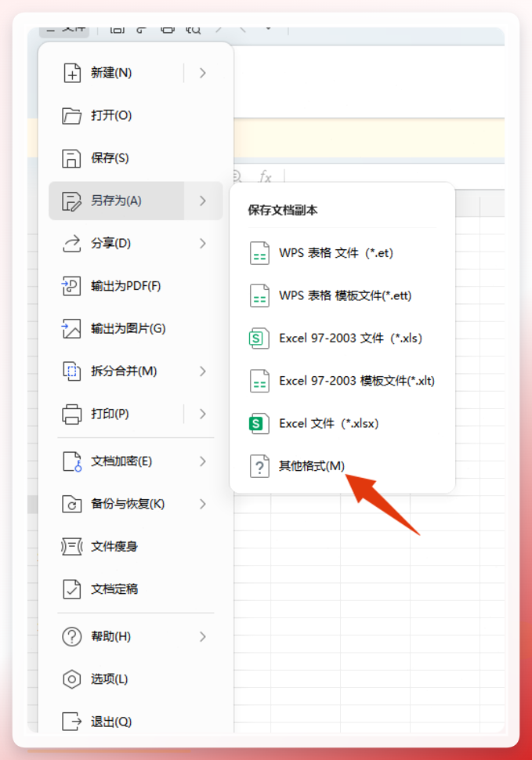Viewport: 532px width, 760px height.
Task: Click the Other formats question-mark file icon
Action: point(259,466)
